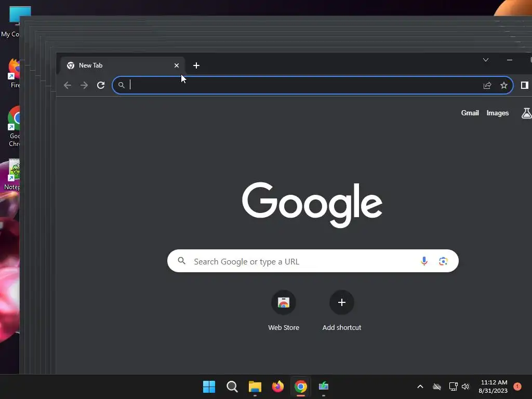Bookmark this tab with the star icon

(x=504, y=85)
